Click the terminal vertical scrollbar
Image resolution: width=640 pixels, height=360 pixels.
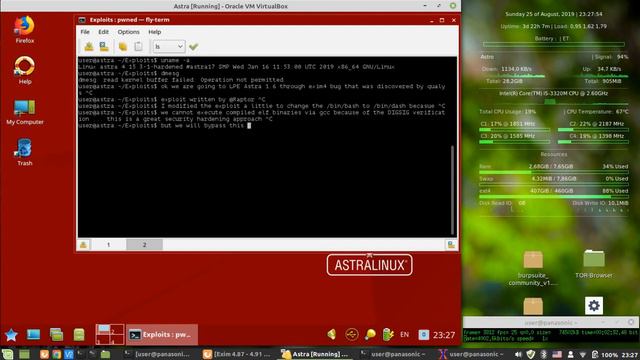point(452,190)
